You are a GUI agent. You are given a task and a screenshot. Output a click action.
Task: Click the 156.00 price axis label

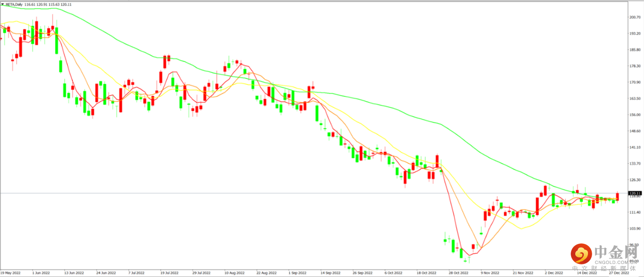pos(635,115)
